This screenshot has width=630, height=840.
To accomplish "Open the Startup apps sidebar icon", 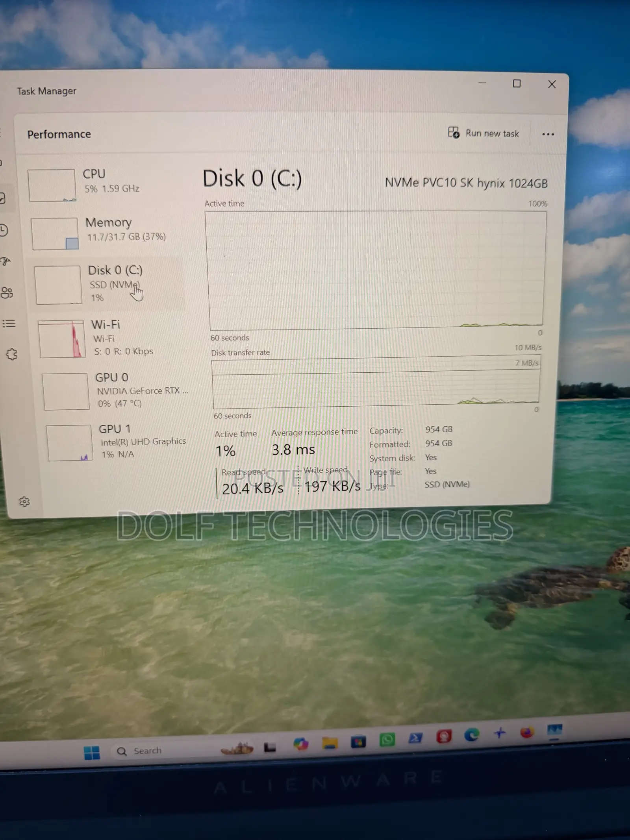I will coord(6,261).
